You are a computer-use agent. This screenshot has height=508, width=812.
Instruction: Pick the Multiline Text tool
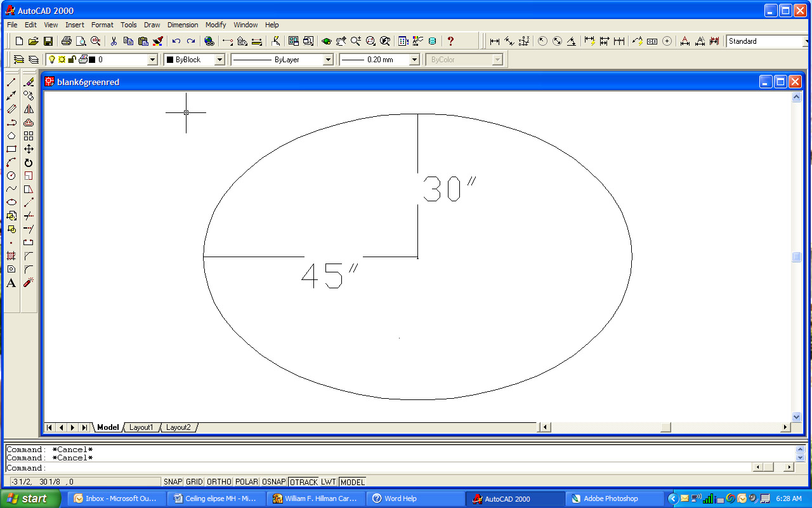click(11, 283)
